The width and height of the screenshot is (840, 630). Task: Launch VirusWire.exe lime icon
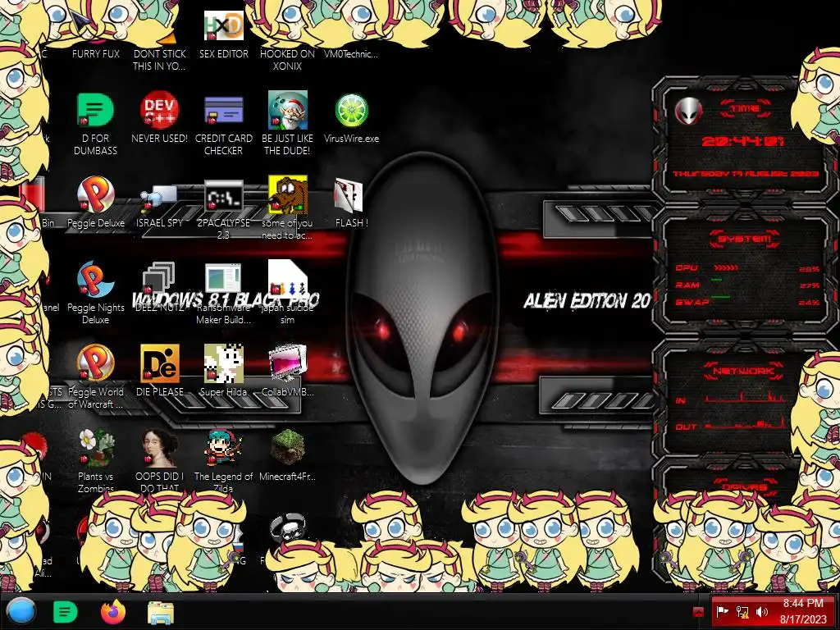coord(351,110)
